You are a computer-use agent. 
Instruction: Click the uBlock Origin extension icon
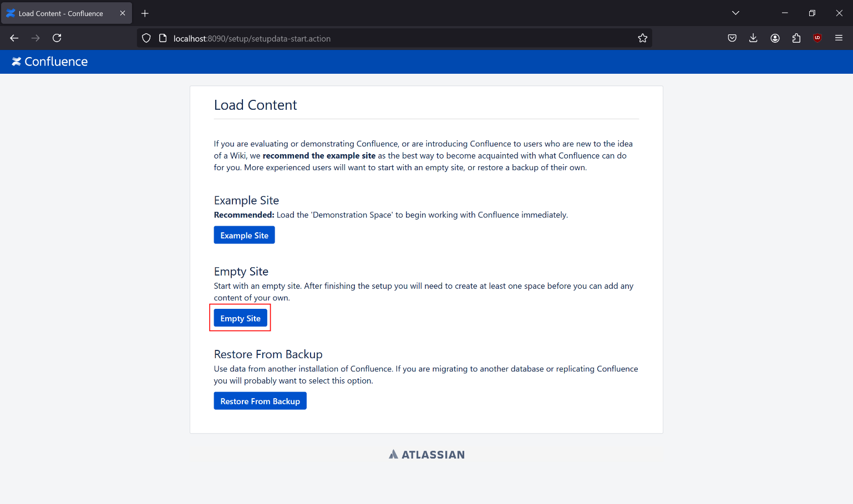point(818,38)
